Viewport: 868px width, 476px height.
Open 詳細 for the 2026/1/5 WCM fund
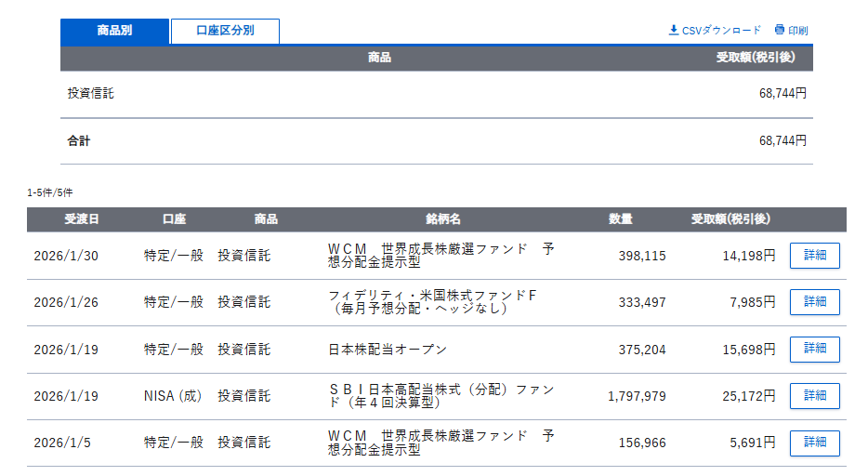[x=814, y=443]
